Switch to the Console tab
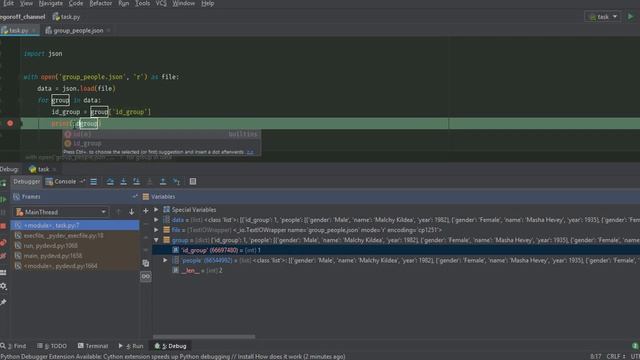 [x=61, y=182]
